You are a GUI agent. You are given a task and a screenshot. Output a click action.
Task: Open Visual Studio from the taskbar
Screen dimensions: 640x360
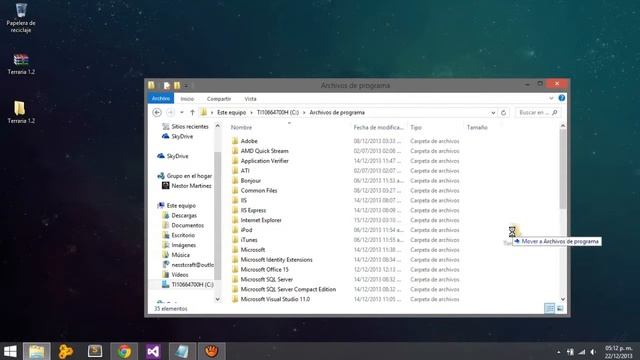153,351
